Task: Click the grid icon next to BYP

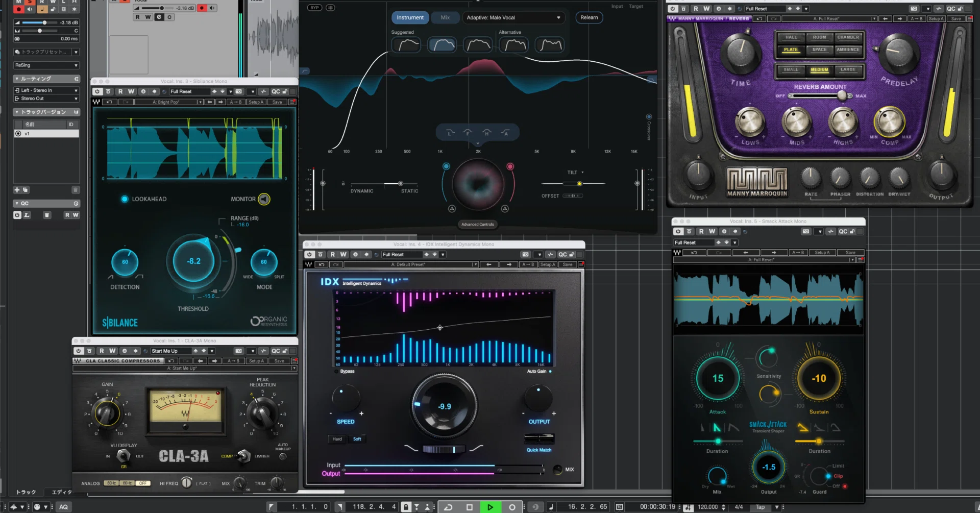Action: (x=330, y=8)
